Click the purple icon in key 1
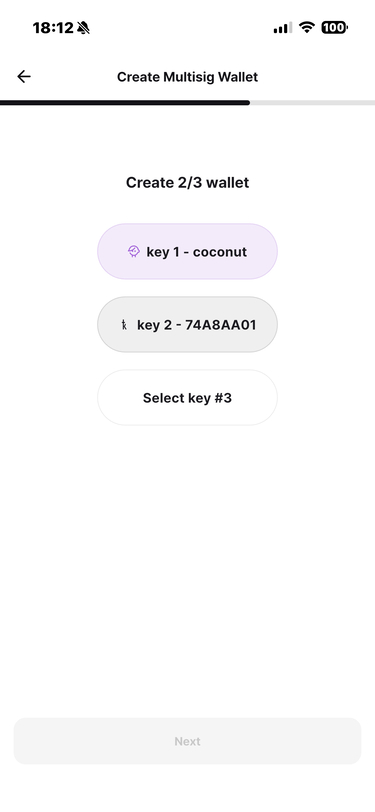This screenshot has height=812, width=375. [x=134, y=252]
